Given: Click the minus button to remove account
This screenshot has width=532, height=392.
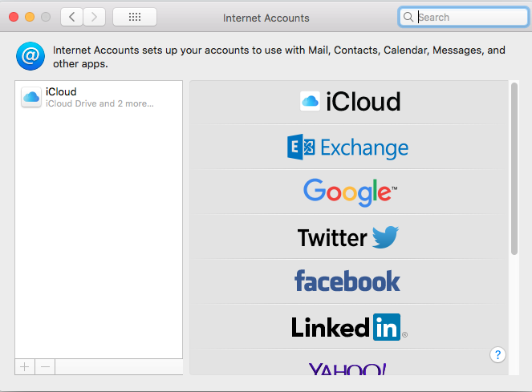Looking at the screenshot, I should point(45,367).
